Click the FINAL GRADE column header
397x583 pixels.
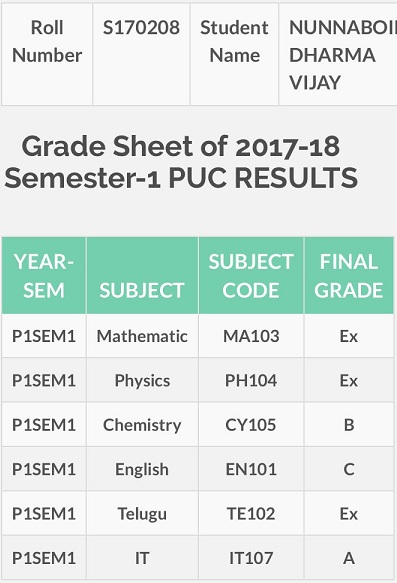coord(349,276)
